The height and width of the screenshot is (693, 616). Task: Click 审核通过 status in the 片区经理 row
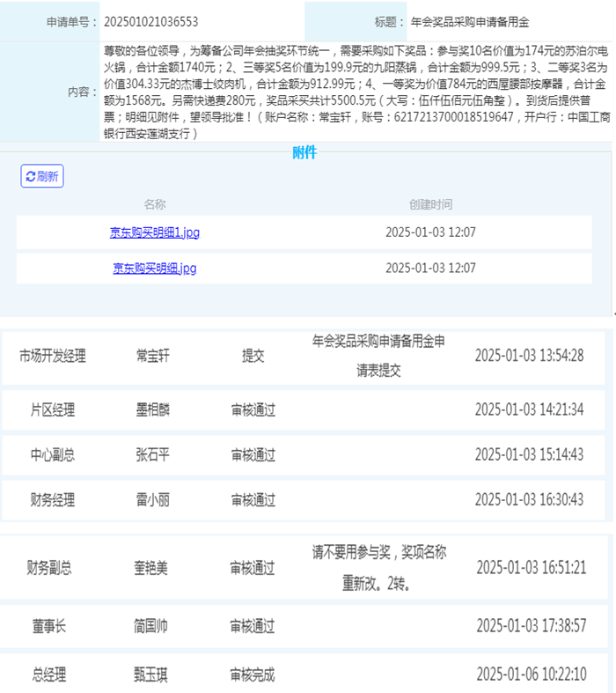(253, 409)
